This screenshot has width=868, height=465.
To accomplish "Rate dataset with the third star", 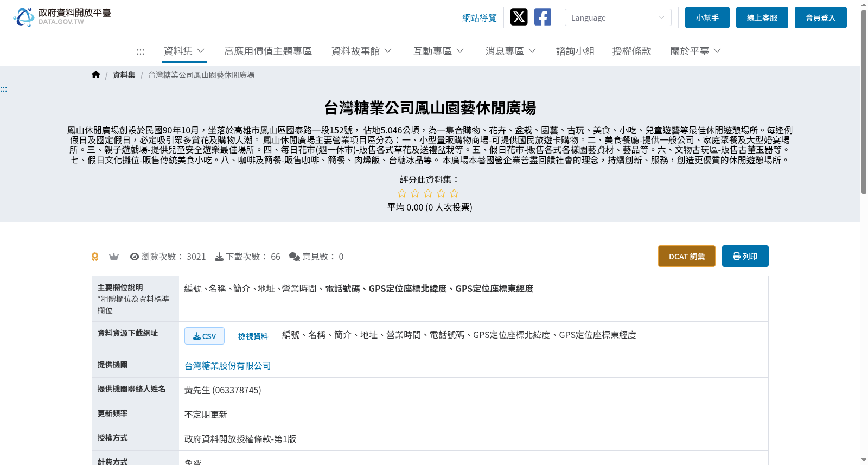I will 428,193.
